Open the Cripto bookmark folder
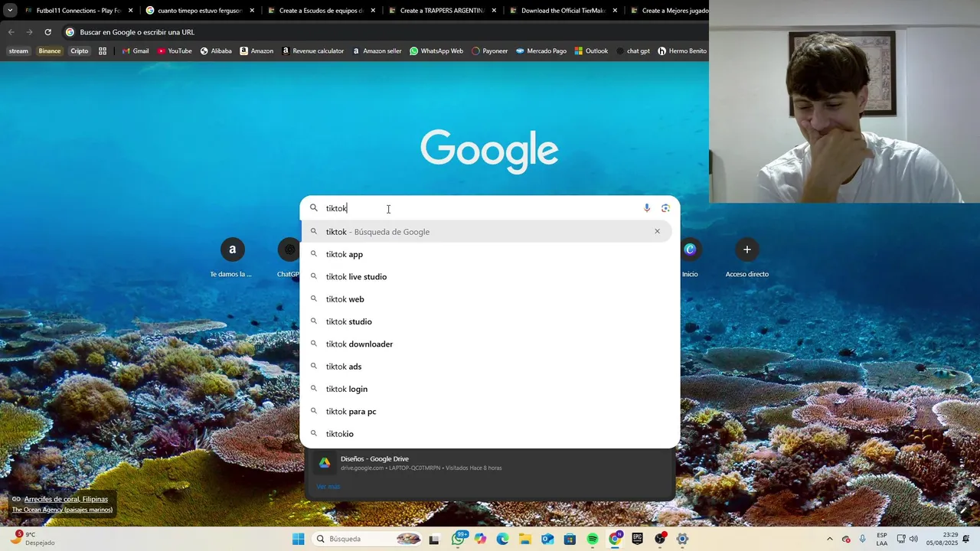The image size is (980, 551). (x=80, y=51)
